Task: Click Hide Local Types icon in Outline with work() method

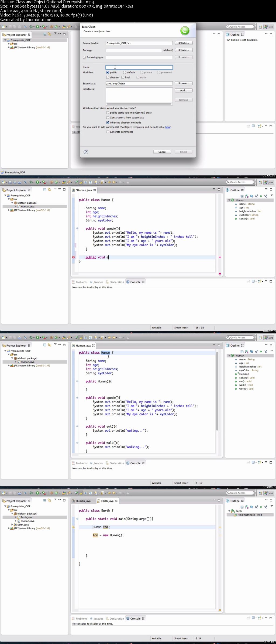Action: [x=266, y=352]
